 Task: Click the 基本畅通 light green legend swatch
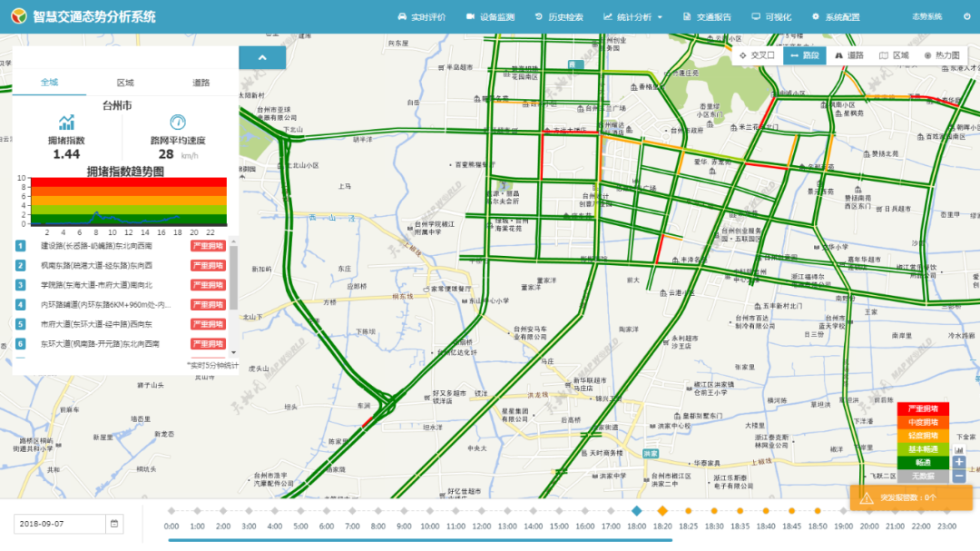coord(923,449)
